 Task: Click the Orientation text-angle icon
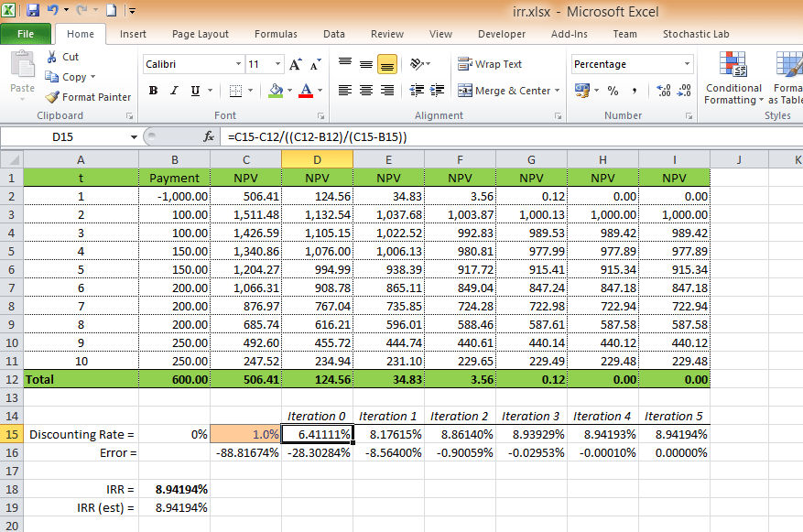click(418, 64)
